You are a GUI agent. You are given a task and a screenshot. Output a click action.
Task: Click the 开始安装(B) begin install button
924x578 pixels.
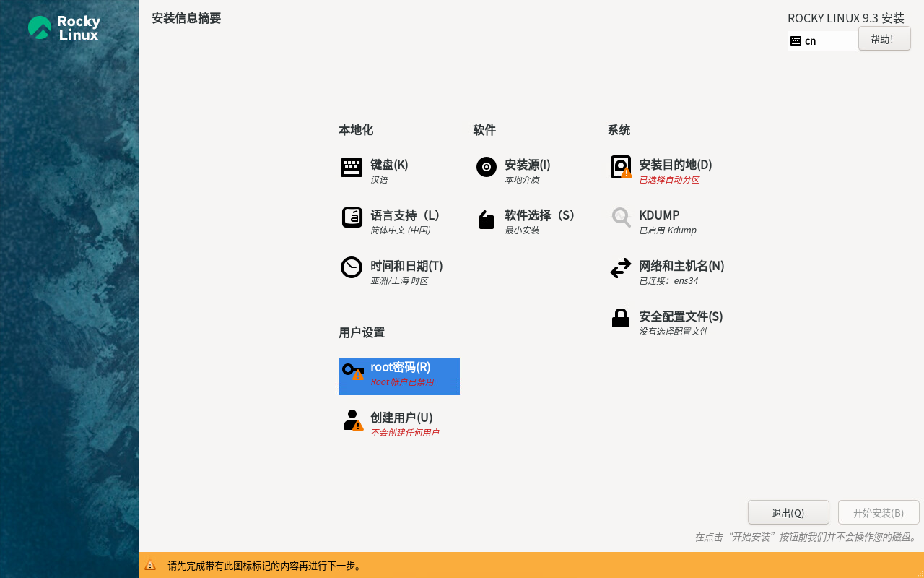(879, 512)
